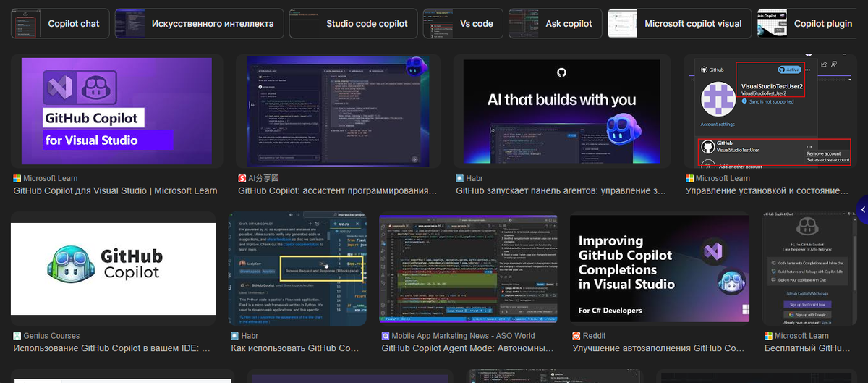Click the Reddit source favicon

click(576, 336)
